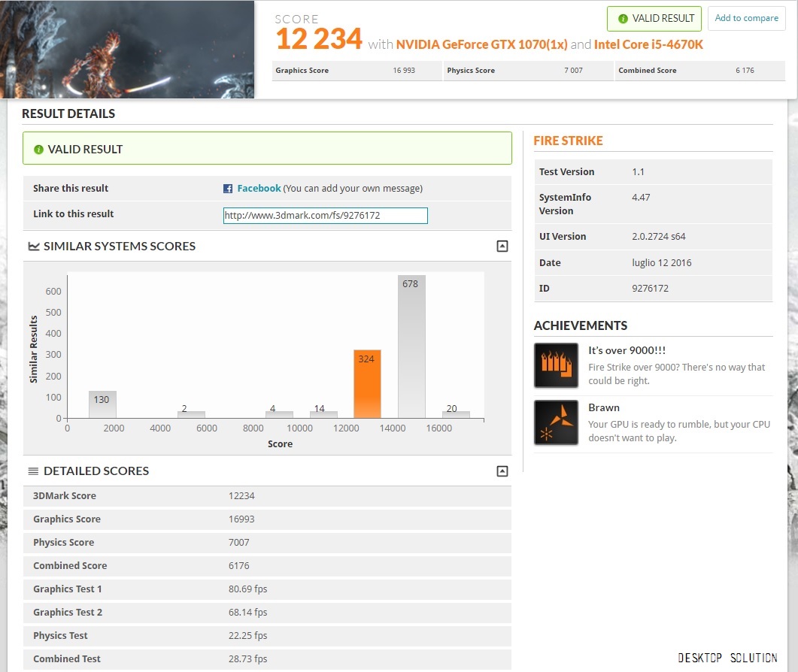The image size is (798, 672).
Task: Click the RESULT DETAILS heading
Action: 68,114
